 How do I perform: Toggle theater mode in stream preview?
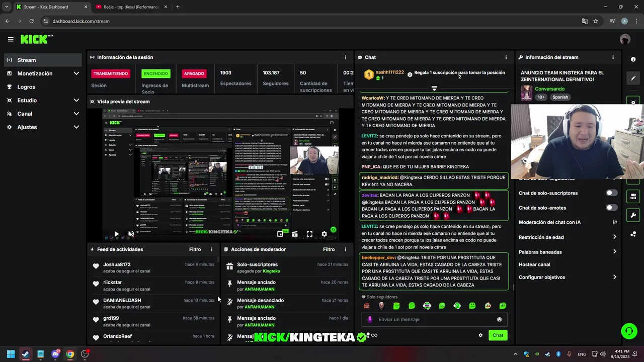point(295,234)
